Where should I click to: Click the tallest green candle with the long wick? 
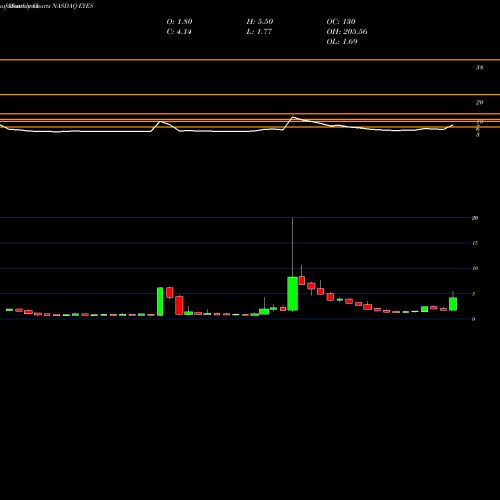point(293,294)
